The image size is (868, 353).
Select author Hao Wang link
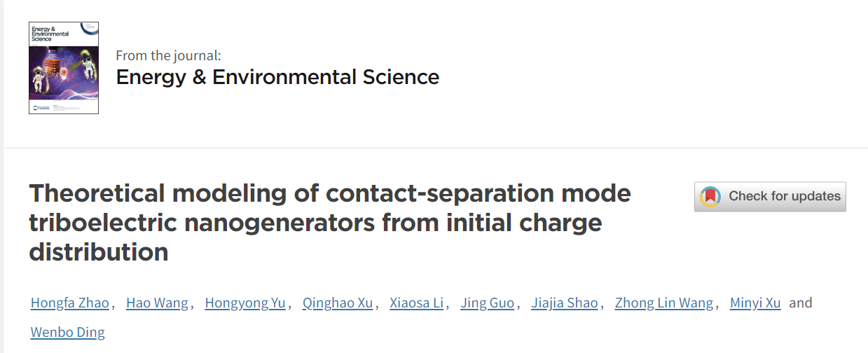click(x=157, y=303)
